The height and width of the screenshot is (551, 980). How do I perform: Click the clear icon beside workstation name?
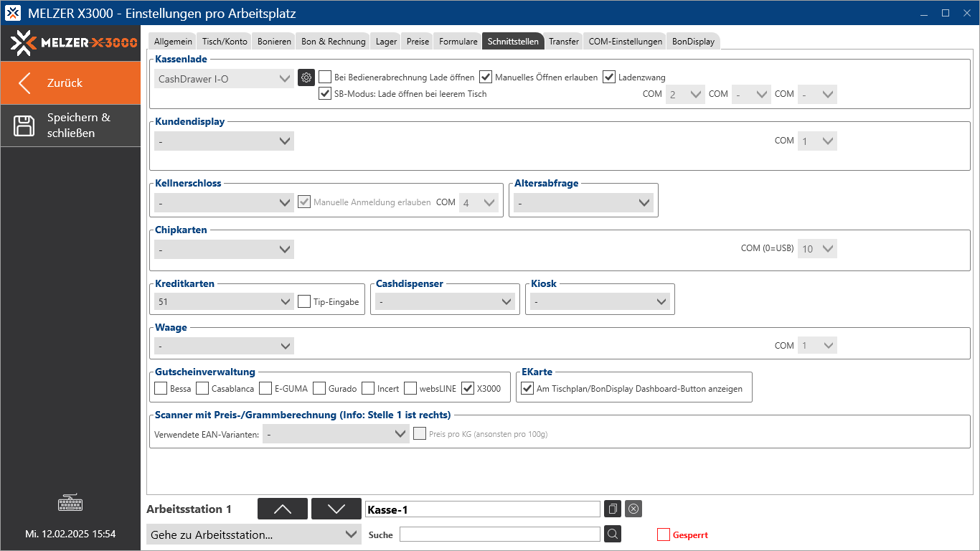[633, 509]
